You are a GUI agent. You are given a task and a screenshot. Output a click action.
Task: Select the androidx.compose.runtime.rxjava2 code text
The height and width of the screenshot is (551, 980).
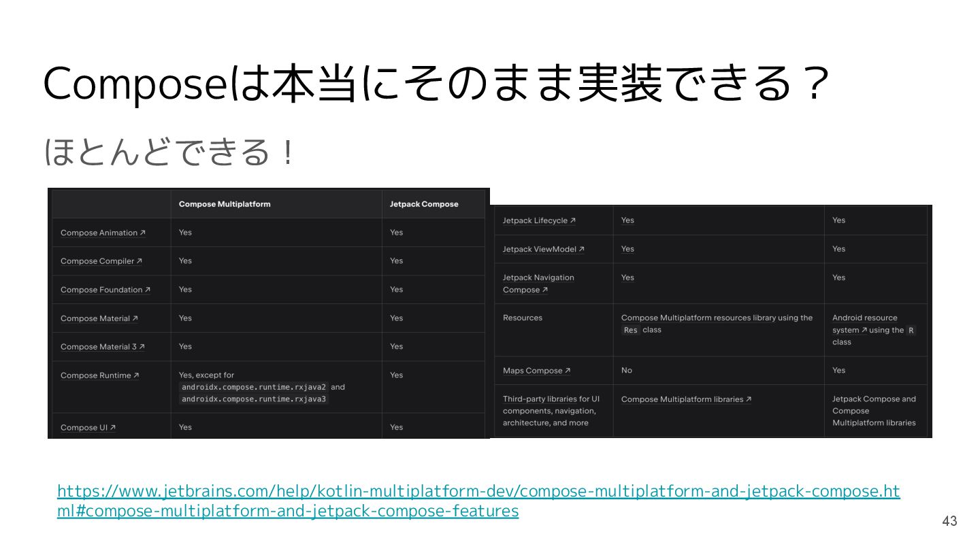(x=254, y=387)
